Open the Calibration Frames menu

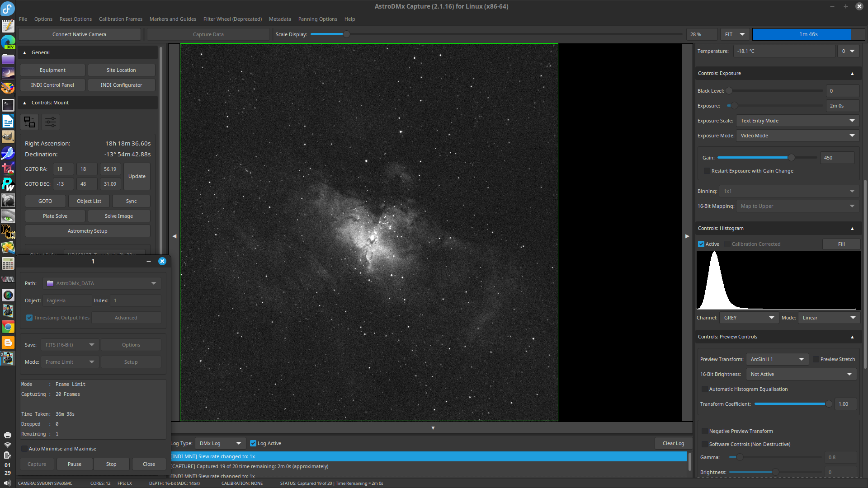120,19
